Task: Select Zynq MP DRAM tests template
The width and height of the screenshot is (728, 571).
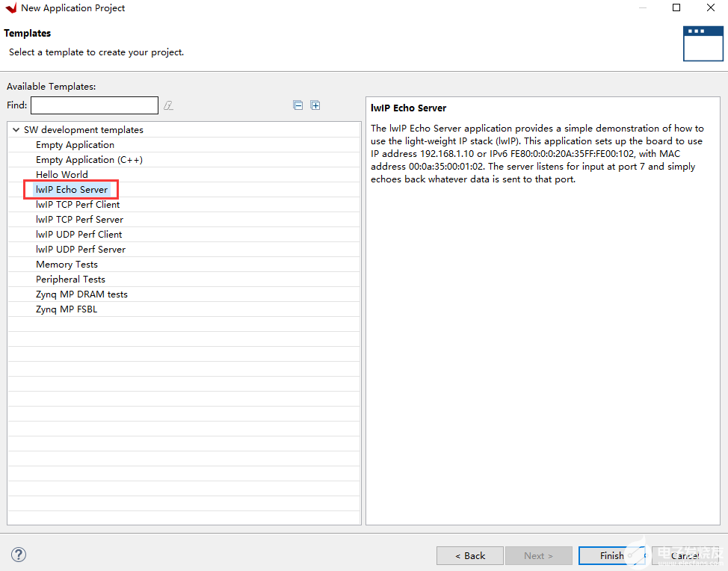Action: (x=81, y=294)
